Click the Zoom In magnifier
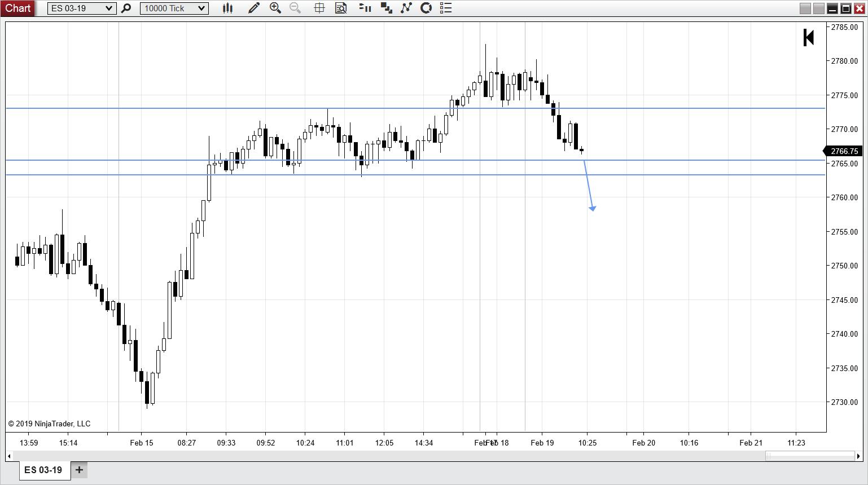 pos(275,8)
